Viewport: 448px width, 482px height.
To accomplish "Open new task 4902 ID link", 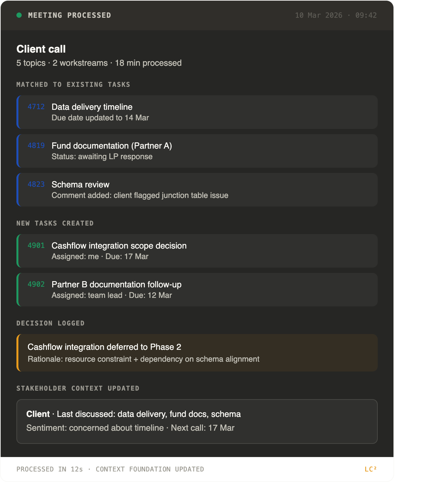I will (x=36, y=284).
